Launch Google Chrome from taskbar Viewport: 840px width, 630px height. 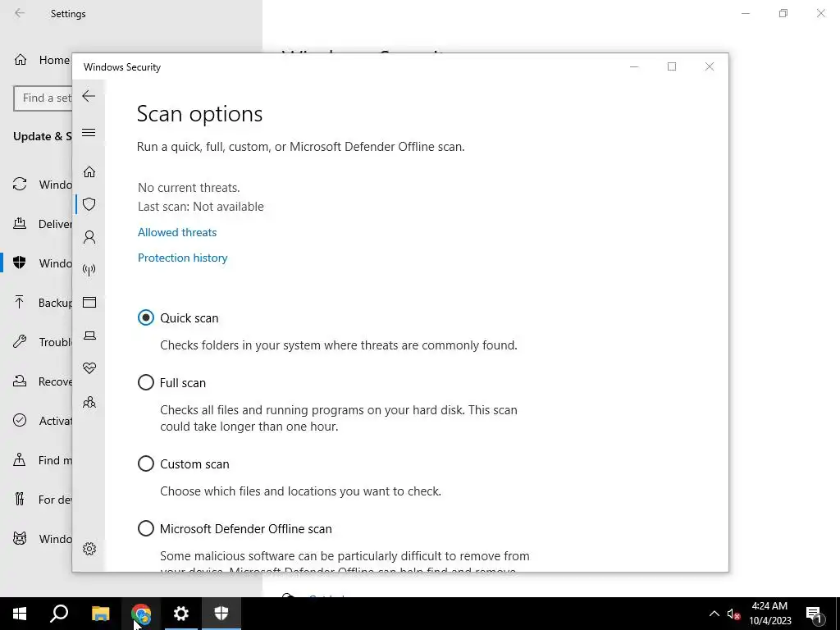pyautogui.click(x=141, y=614)
